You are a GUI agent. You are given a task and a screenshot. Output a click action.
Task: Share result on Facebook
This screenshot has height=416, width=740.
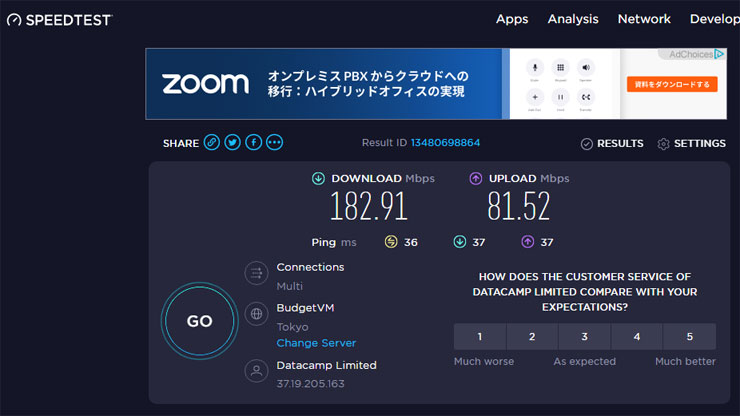click(254, 143)
